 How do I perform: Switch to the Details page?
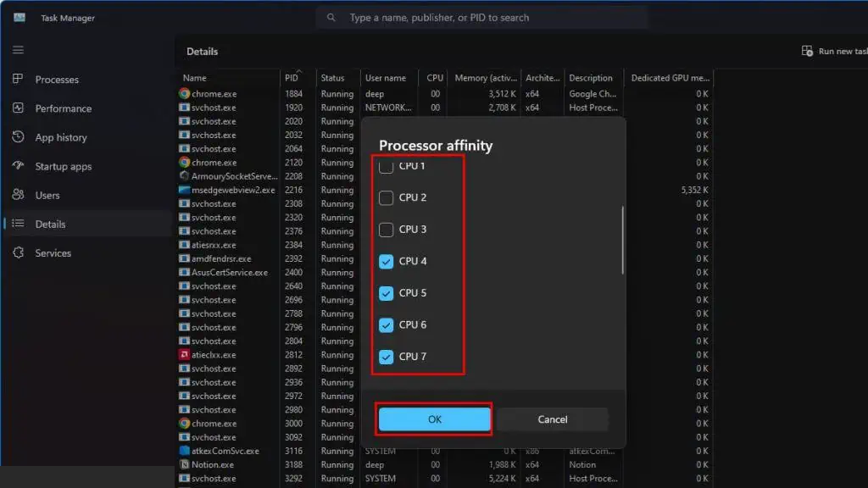click(88, 224)
